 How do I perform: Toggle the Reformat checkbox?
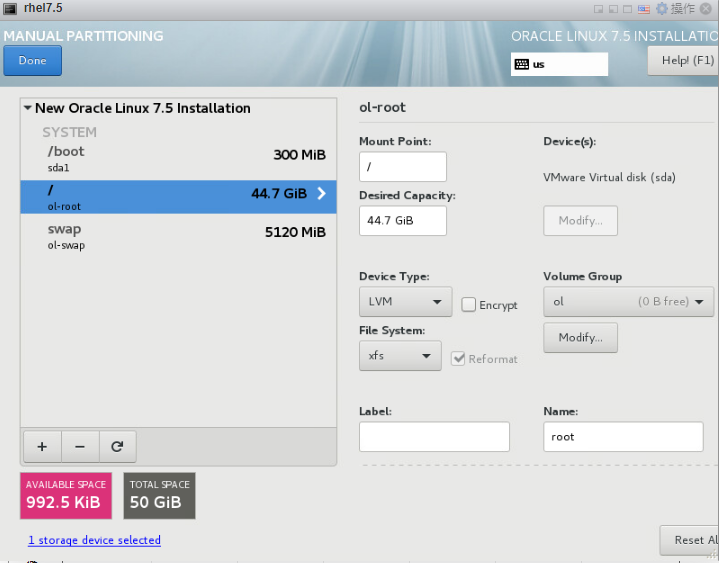458,359
